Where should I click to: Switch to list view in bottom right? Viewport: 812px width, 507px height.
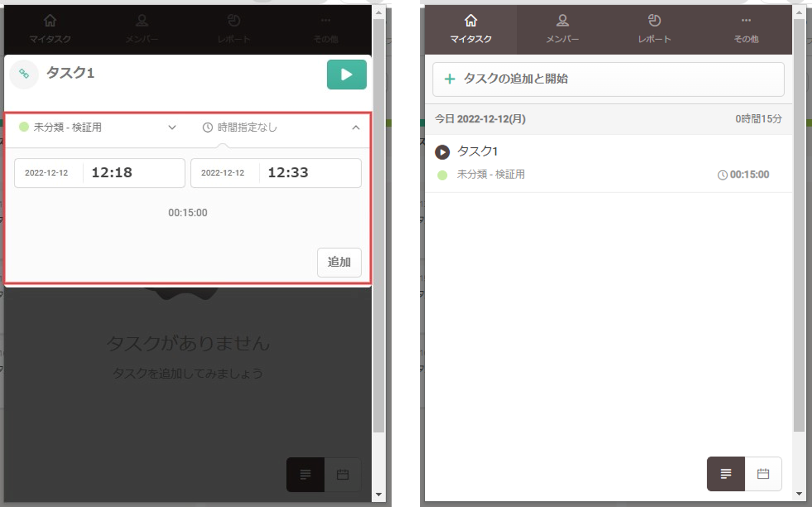(x=726, y=474)
